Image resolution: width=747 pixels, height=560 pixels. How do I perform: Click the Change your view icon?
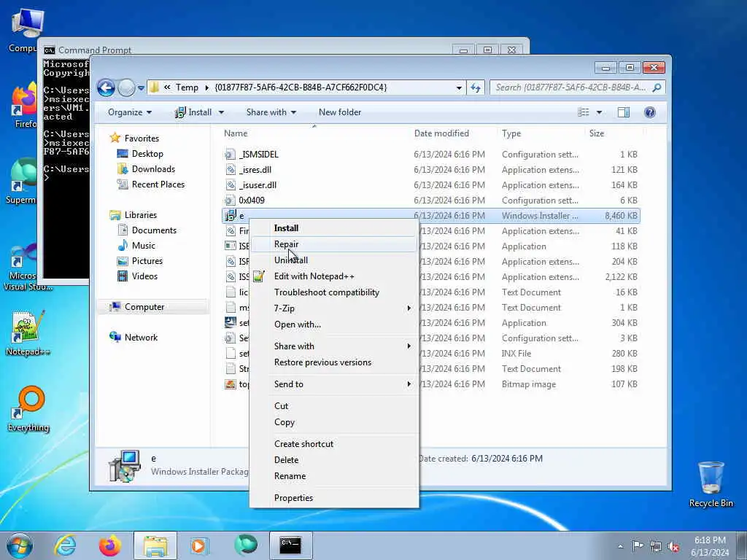coord(584,112)
